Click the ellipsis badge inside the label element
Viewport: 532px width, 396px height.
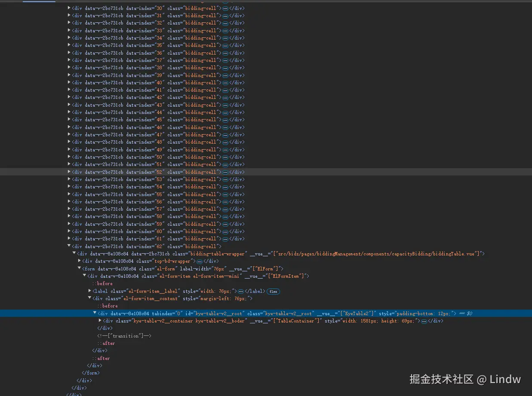[240, 292]
